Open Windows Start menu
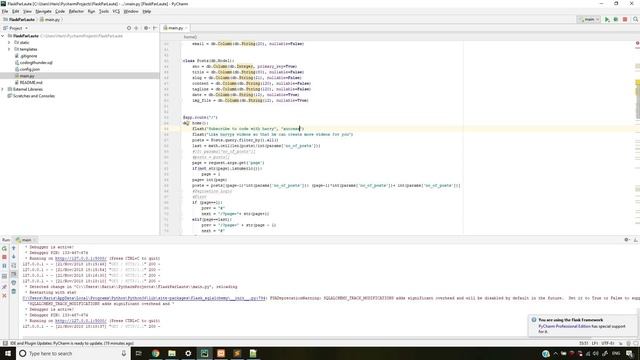This screenshot has width=640, height=360. coord(8,353)
